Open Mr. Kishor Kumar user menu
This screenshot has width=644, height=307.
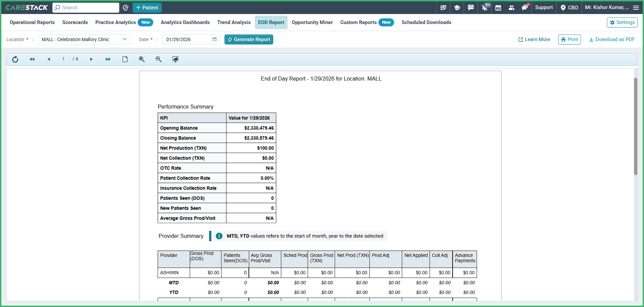click(607, 7)
